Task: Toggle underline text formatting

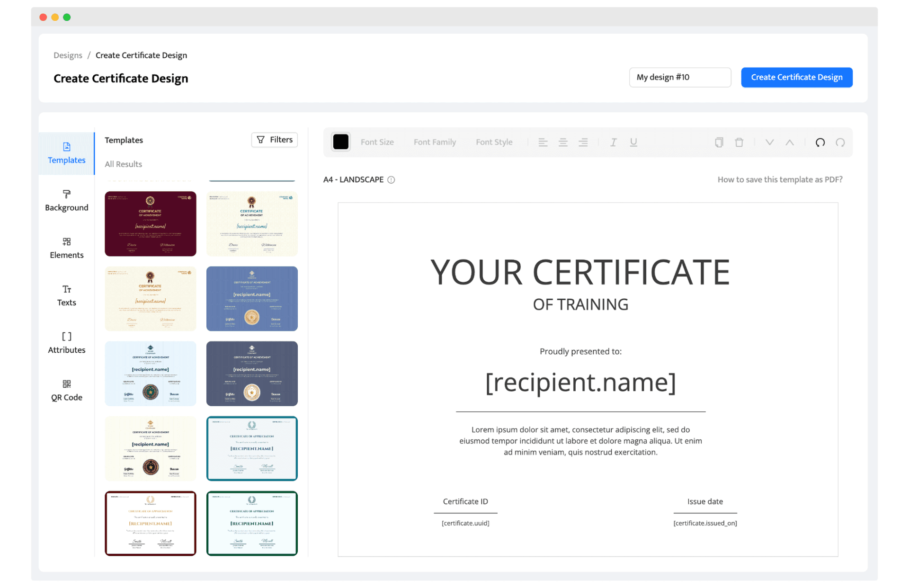Action: 633,142
